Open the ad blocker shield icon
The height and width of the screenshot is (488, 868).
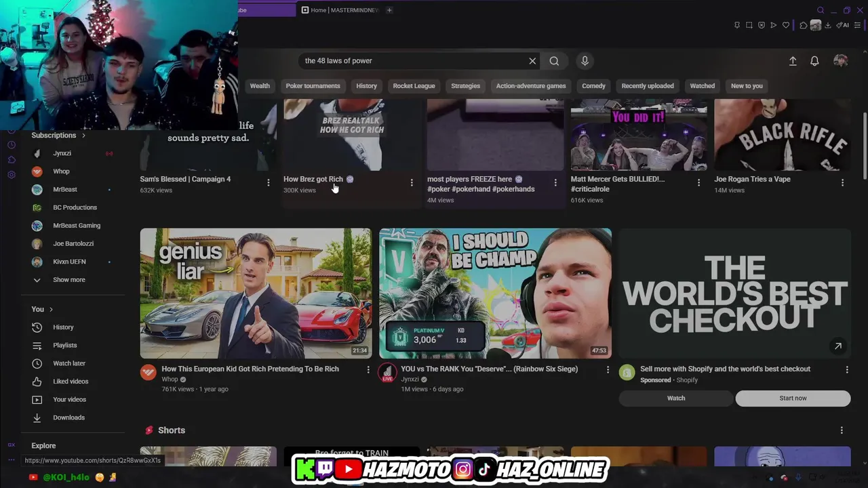[762, 25]
